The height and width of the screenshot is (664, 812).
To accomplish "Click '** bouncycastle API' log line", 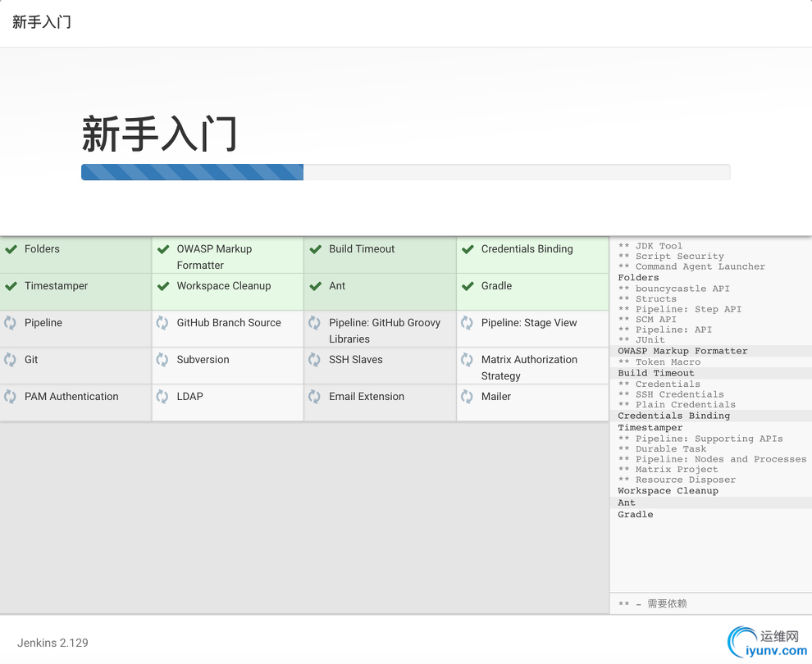I will pyautogui.click(x=673, y=289).
